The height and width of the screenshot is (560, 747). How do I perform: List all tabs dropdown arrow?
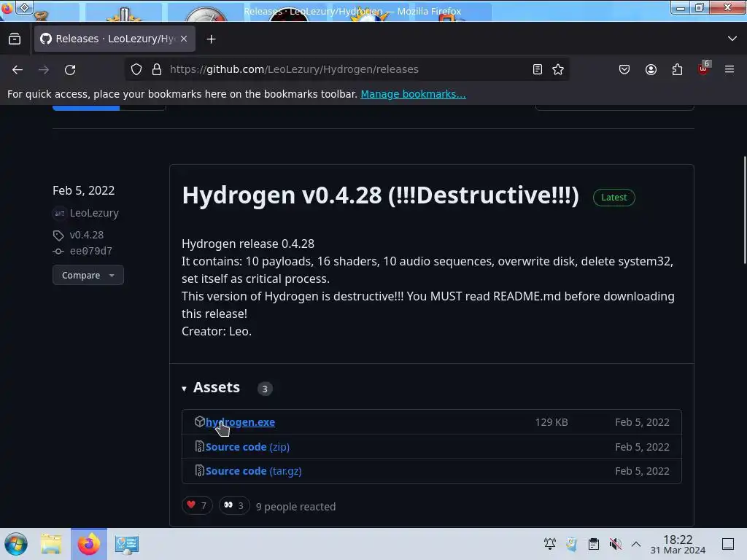pos(732,39)
